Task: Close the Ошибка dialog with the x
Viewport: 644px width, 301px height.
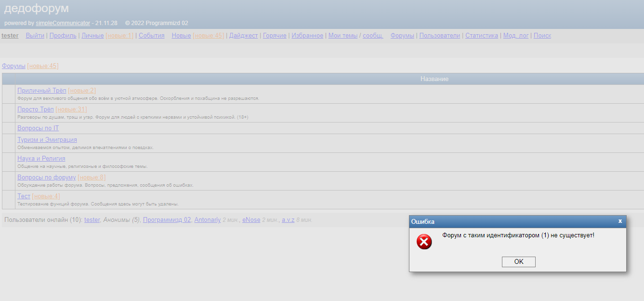Action: tap(620, 221)
